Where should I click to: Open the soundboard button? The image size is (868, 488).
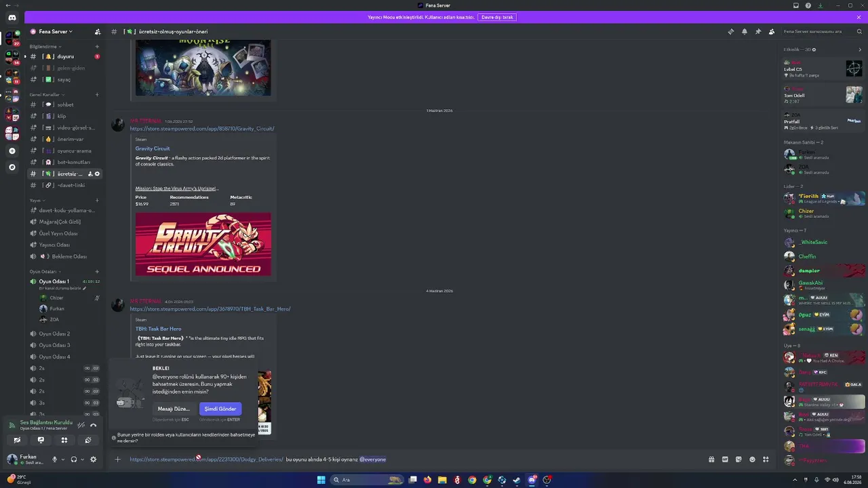88,440
